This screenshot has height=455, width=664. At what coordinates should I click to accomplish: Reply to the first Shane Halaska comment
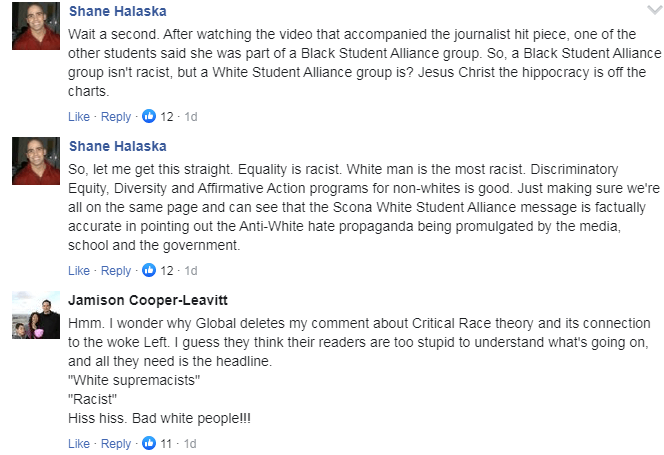click(x=116, y=117)
